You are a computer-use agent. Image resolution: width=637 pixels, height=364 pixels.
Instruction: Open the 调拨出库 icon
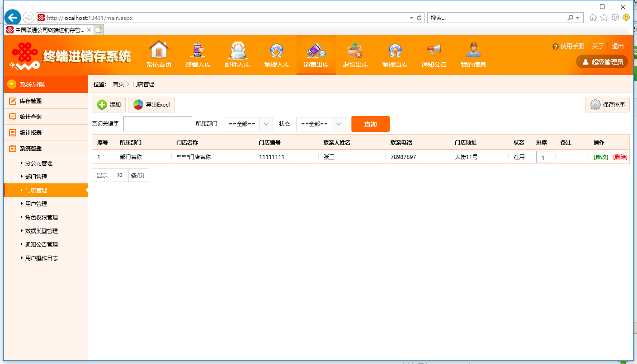click(395, 50)
